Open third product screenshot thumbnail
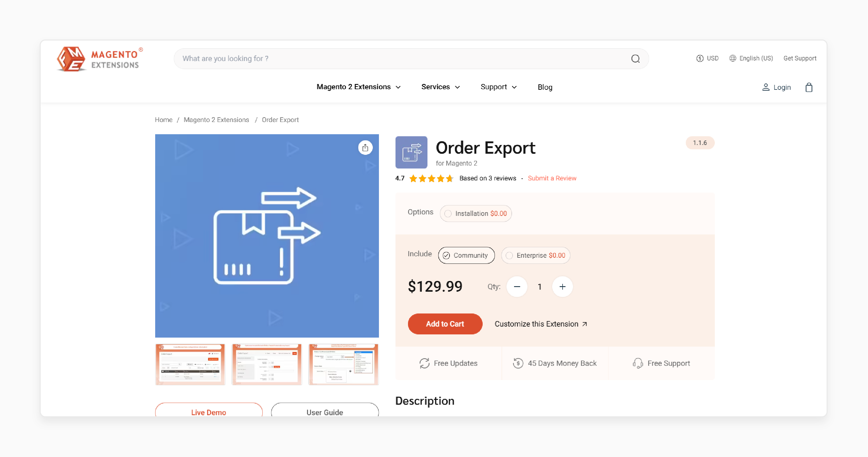Screen dimensions: 868x457 [x=344, y=364]
